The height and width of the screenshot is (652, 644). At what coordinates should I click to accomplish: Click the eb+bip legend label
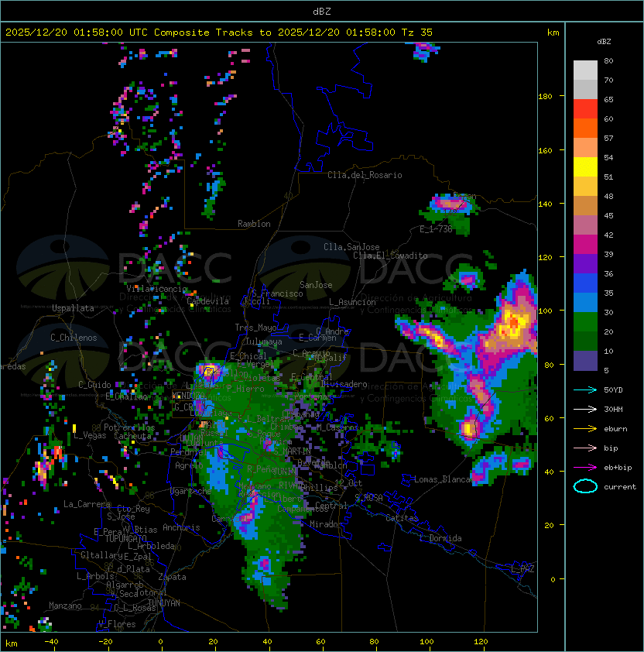tap(618, 468)
